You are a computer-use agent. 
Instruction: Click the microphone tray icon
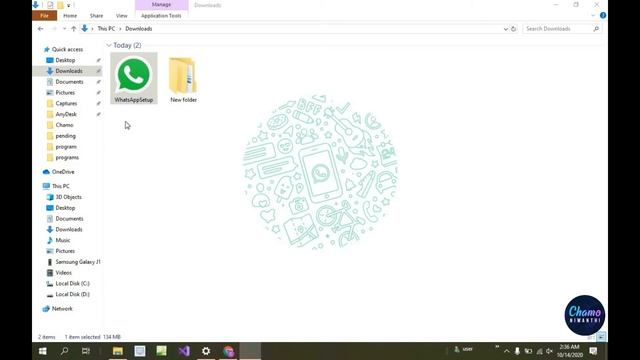[517, 351]
